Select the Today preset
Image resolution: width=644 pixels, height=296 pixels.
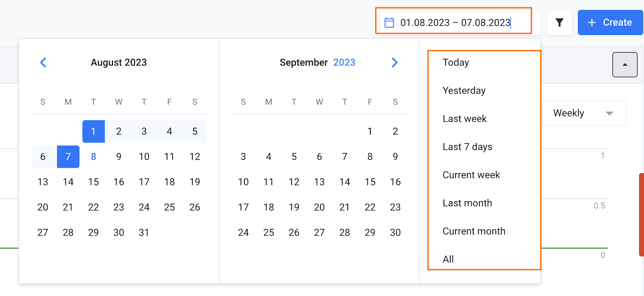click(x=456, y=62)
